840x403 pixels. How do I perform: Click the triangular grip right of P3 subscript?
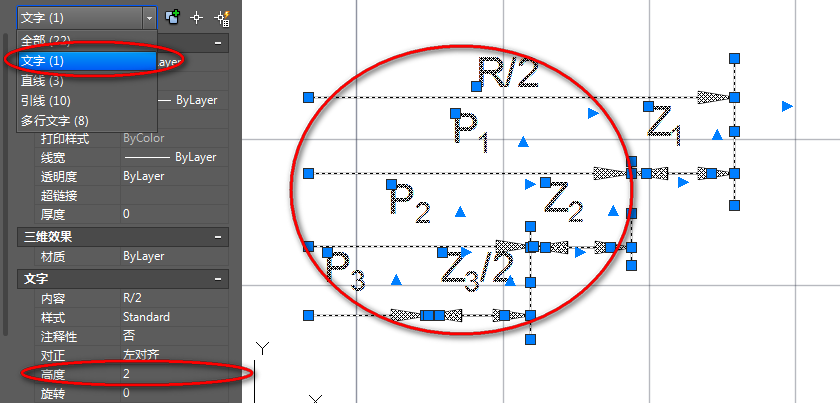tap(396, 279)
